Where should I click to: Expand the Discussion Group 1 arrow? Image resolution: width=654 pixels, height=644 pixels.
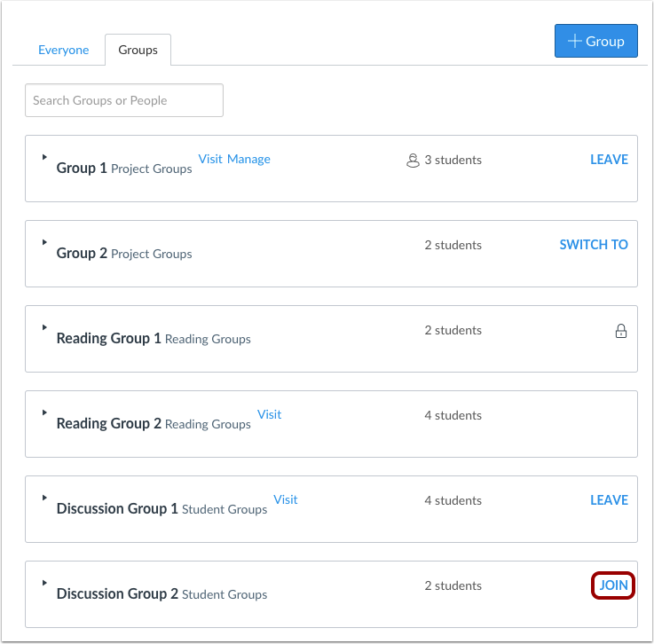coord(44,498)
